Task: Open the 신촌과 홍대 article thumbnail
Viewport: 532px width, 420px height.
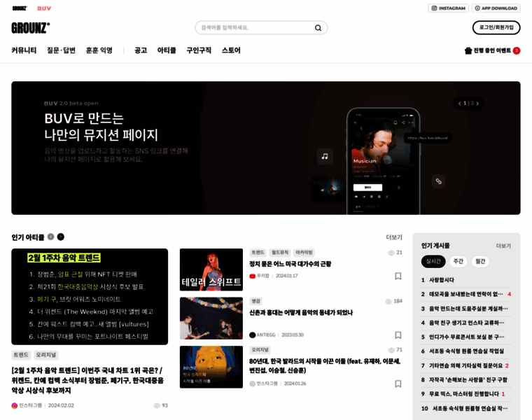Action: click(211, 318)
